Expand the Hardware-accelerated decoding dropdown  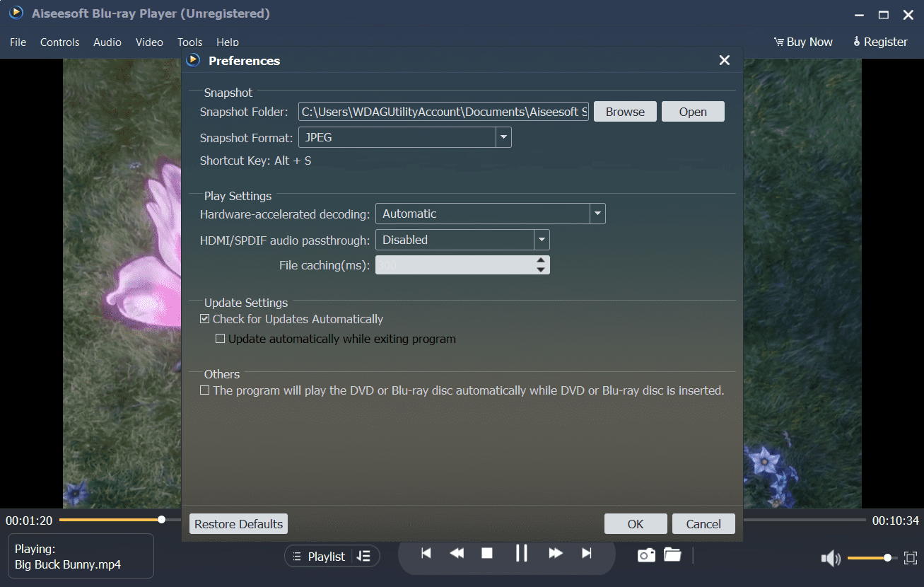pos(598,214)
